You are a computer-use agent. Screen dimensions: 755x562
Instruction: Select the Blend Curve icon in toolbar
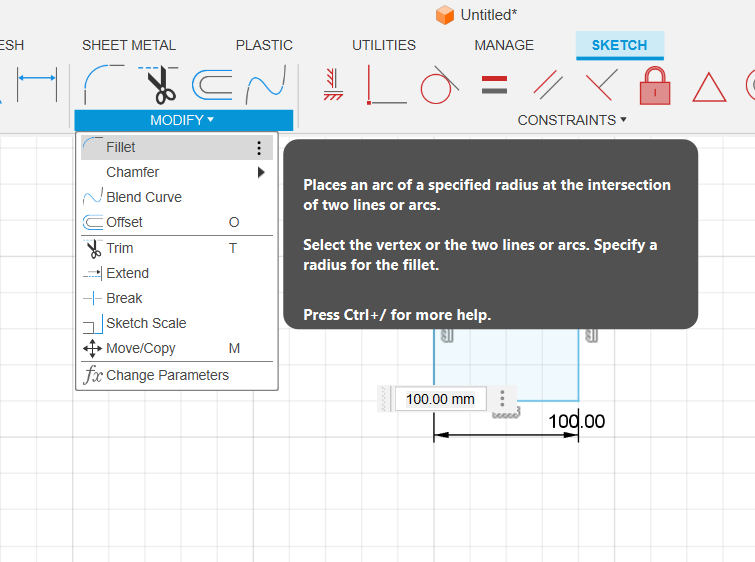[x=266, y=85]
